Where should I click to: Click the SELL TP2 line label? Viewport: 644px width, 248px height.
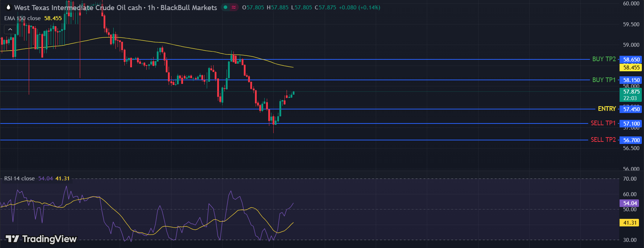point(603,140)
